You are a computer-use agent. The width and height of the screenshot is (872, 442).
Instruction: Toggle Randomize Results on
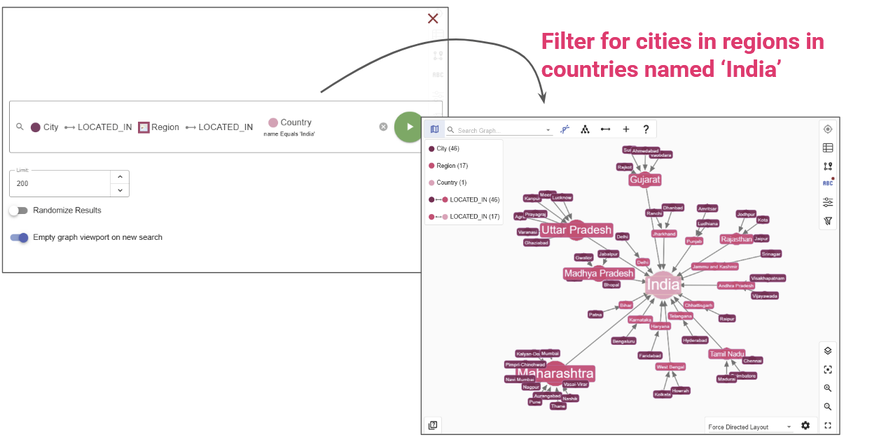18,211
